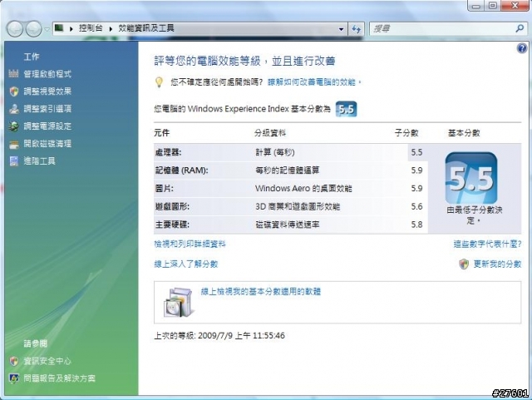Select the 記憶體 (RAM) row label

(x=181, y=170)
